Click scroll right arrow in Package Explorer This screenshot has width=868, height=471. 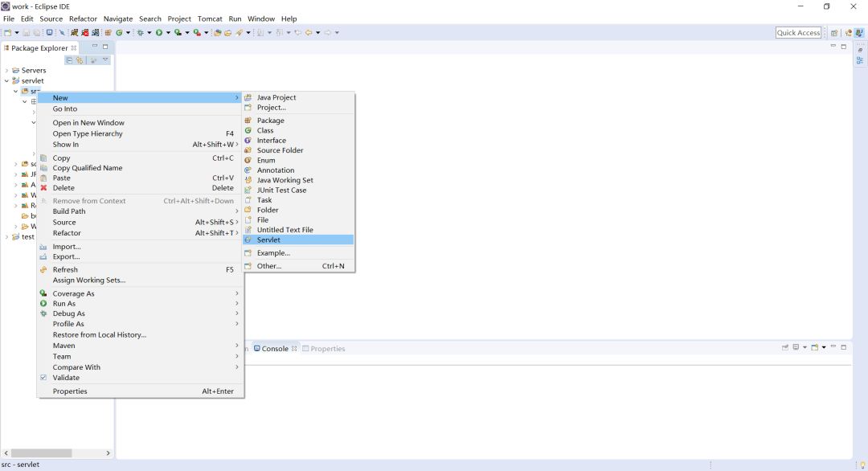pos(108,453)
